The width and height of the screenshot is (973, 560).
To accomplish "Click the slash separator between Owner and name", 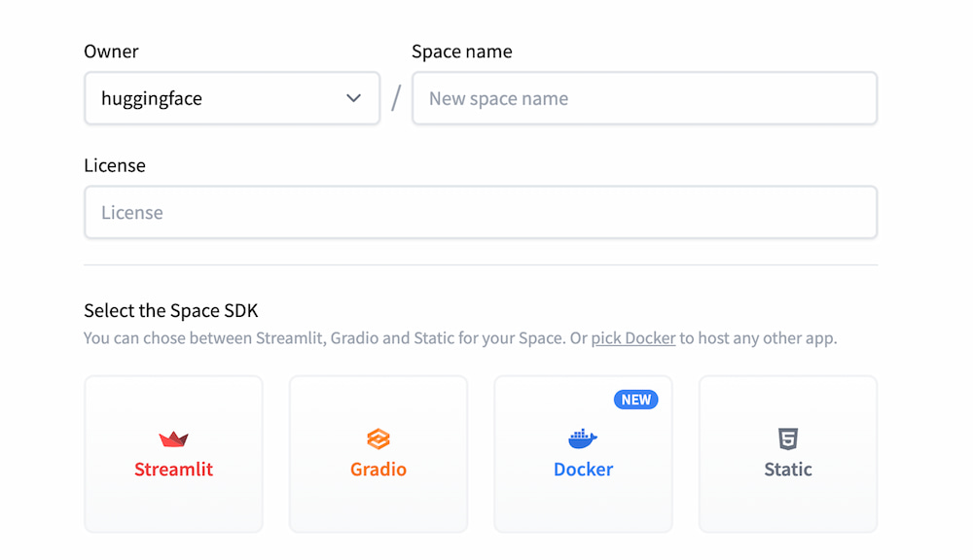I will coord(395,98).
